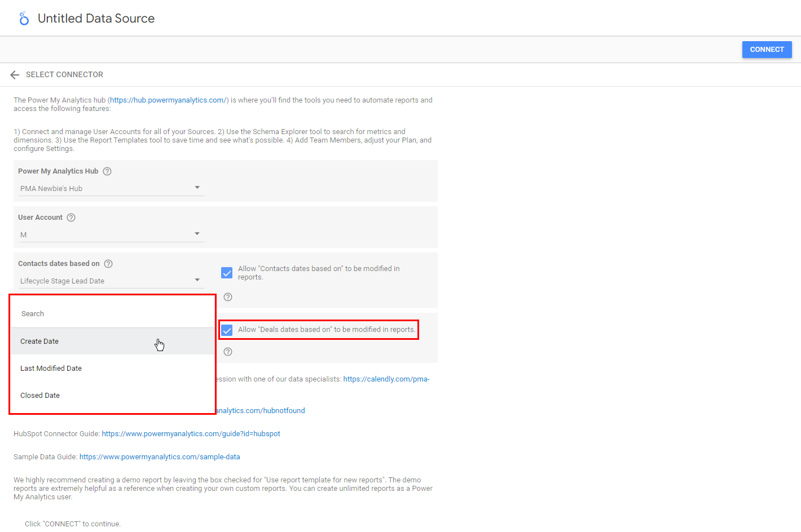The width and height of the screenshot is (801, 532).
Task: Click the back arrow beside Select Connector
Action: [15, 75]
